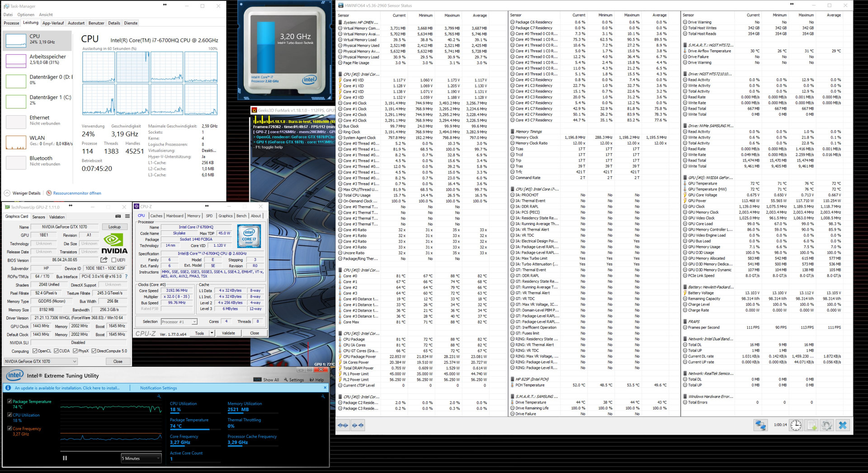Dismiss the XTU update notification bar
This screenshot has height=473, width=868.
coord(324,388)
